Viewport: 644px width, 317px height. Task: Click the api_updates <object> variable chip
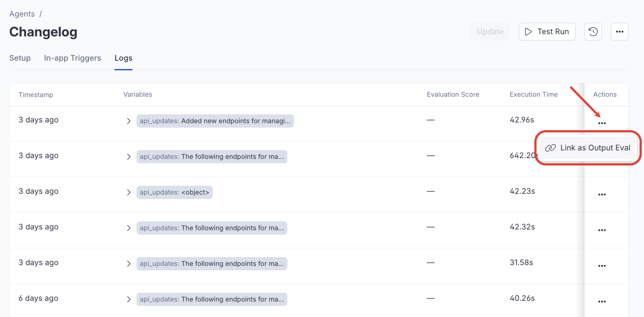[174, 192]
